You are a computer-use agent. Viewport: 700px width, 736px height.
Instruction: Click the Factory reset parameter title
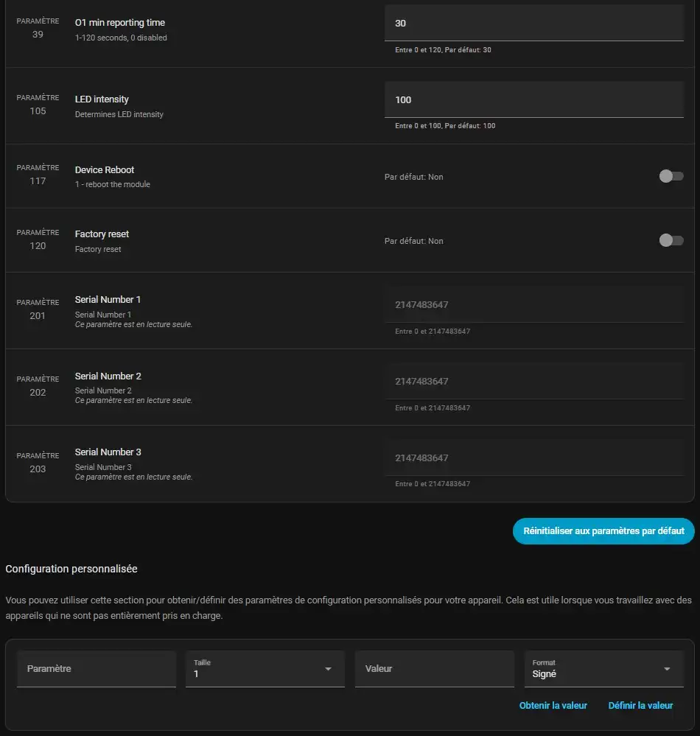(102, 234)
